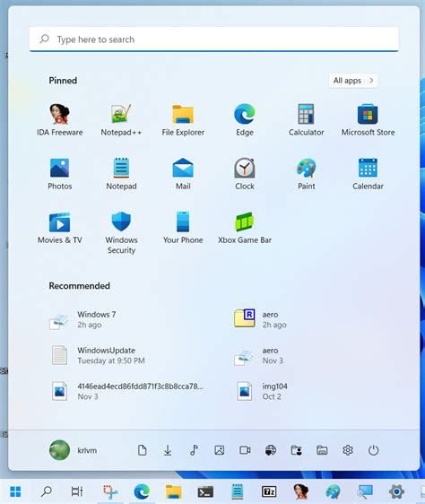Open Xbox Game Bar app

click(x=245, y=228)
